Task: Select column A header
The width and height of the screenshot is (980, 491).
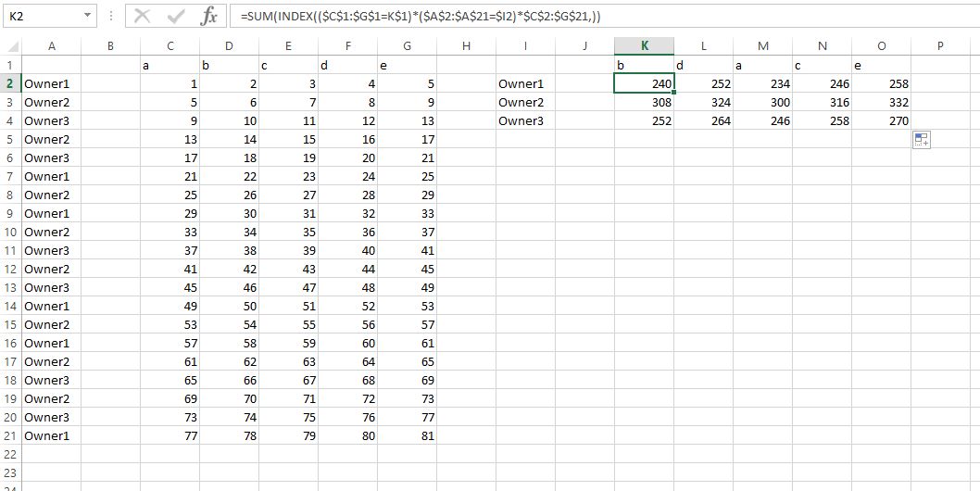Action: (x=51, y=45)
